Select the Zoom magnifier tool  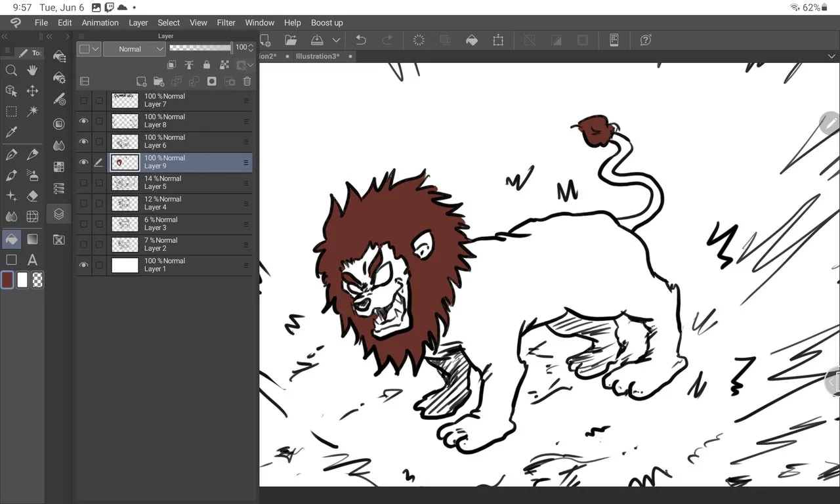coord(11,70)
